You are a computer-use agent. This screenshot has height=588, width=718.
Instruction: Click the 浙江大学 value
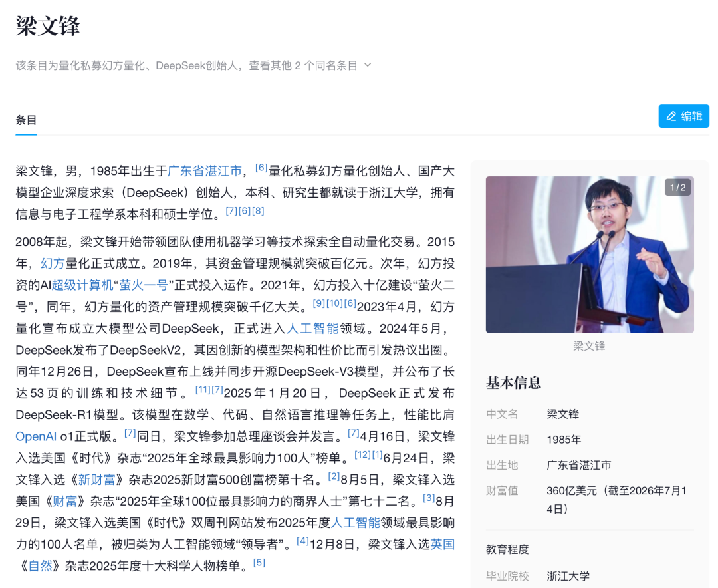tap(568, 576)
